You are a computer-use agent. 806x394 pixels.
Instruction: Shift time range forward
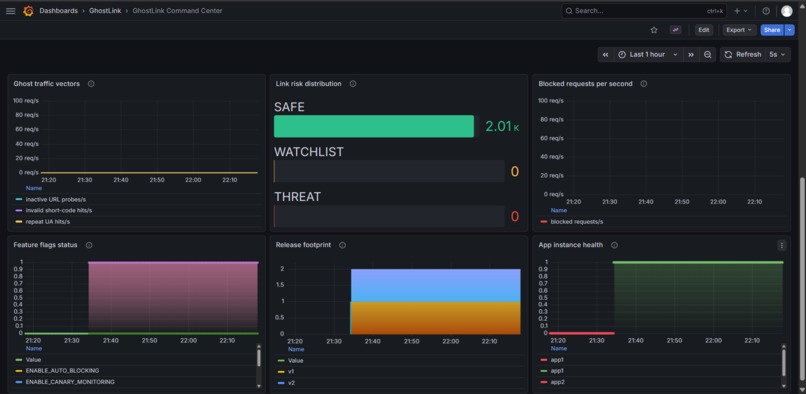[691, 55]
